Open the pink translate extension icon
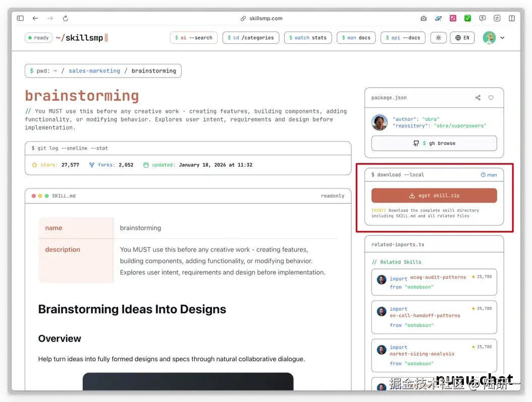The height and width of the screenshot is (402, 532). (453, 18)
